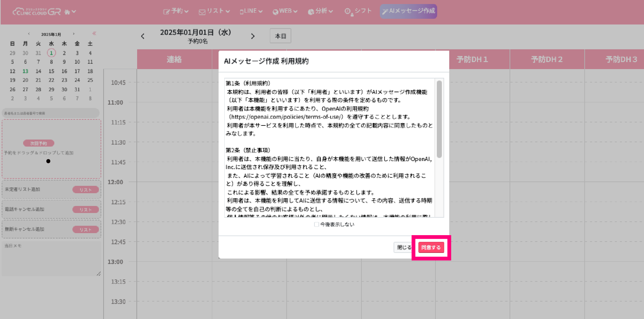
Task: Click the terms of use scrollbar
Action: click(x=439, y=119)
